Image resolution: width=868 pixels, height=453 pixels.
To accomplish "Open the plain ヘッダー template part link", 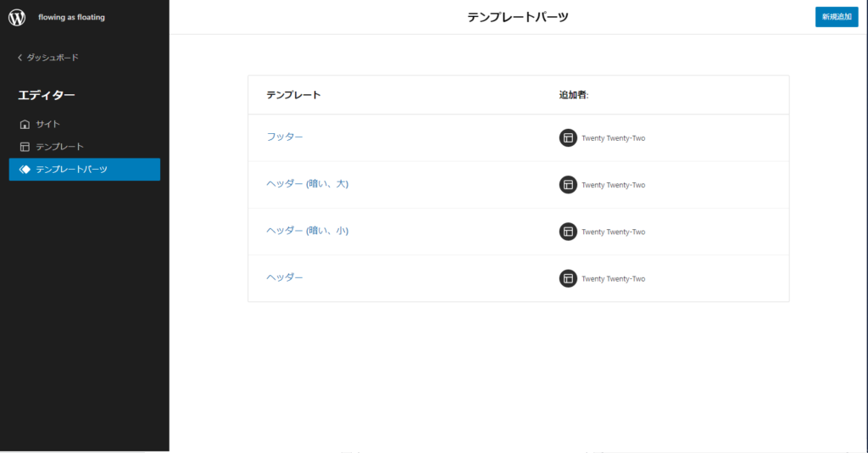I will (x=285, y=278).
